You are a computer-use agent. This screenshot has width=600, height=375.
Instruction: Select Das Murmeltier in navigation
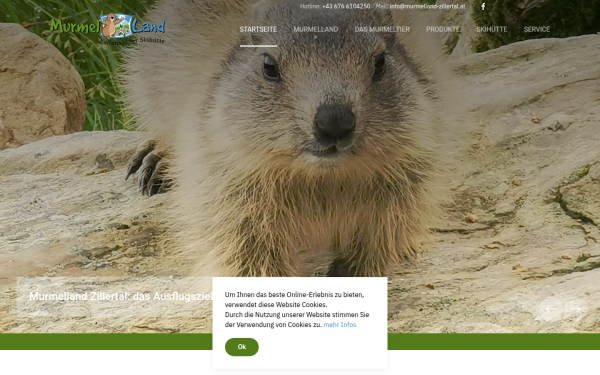coord(382,29)
